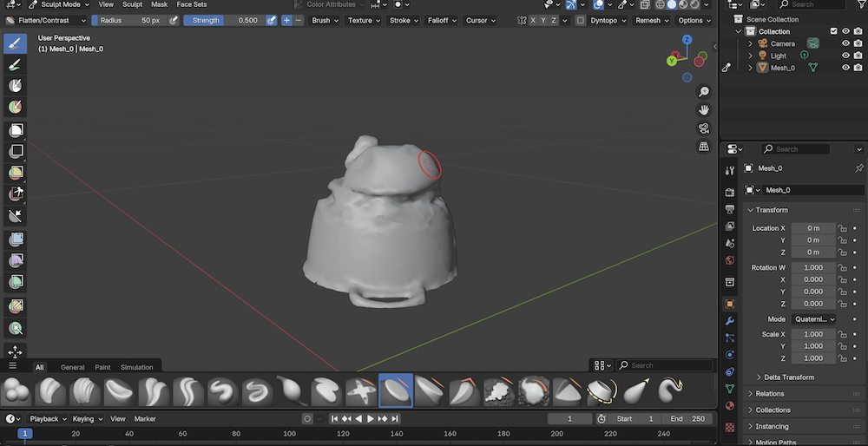868x446 pixels.
Task: Hide Mesh_0 in viewport via eye icon
Action: [x=845, y=68]
